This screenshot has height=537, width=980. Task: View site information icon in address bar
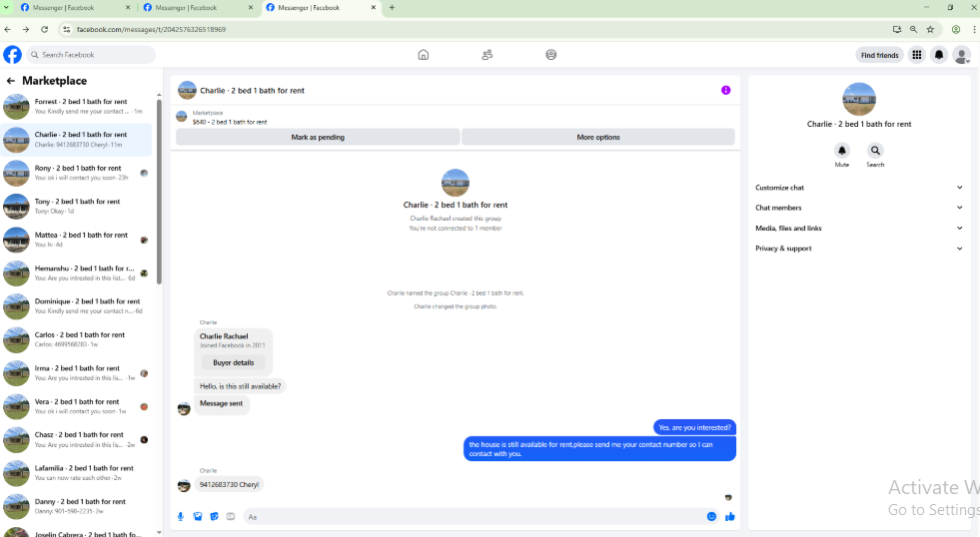pyautogui.click(x=67, y=29)
